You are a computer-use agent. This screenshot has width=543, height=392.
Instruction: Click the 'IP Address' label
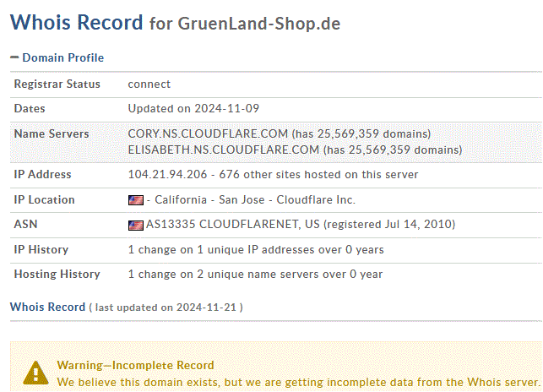click(x=42, y=174)
